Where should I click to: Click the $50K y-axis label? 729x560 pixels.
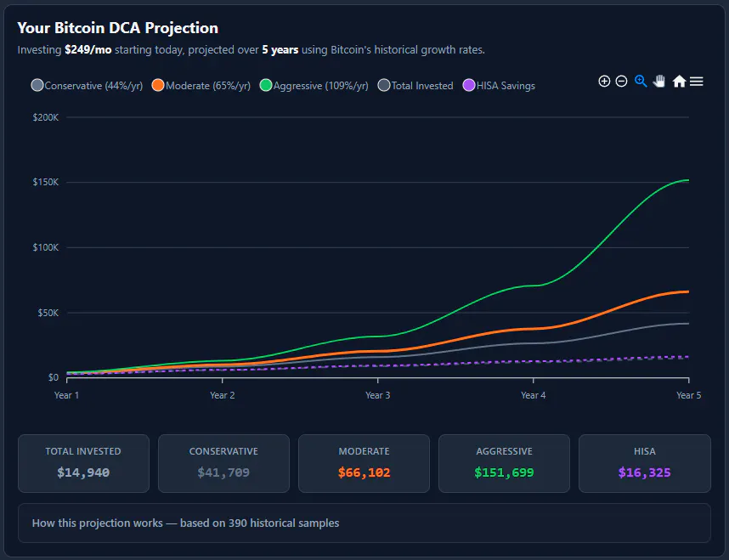pyautogui.click(x=48, y=313)
